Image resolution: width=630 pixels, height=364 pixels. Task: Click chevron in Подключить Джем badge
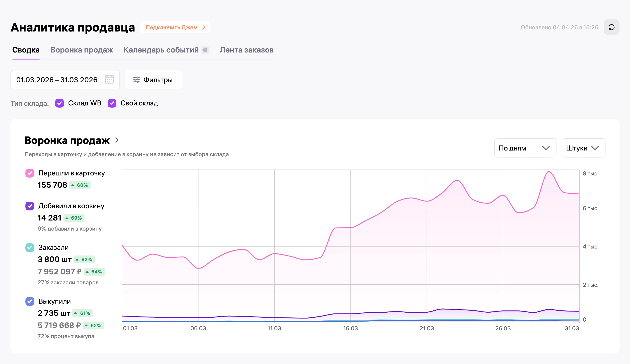(x=204, y=27)
